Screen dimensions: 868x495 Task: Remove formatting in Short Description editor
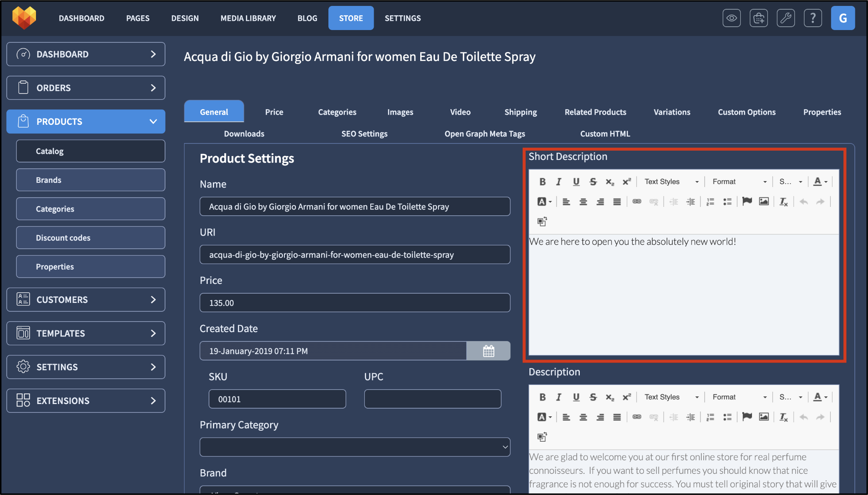click(x=783, y=202)
